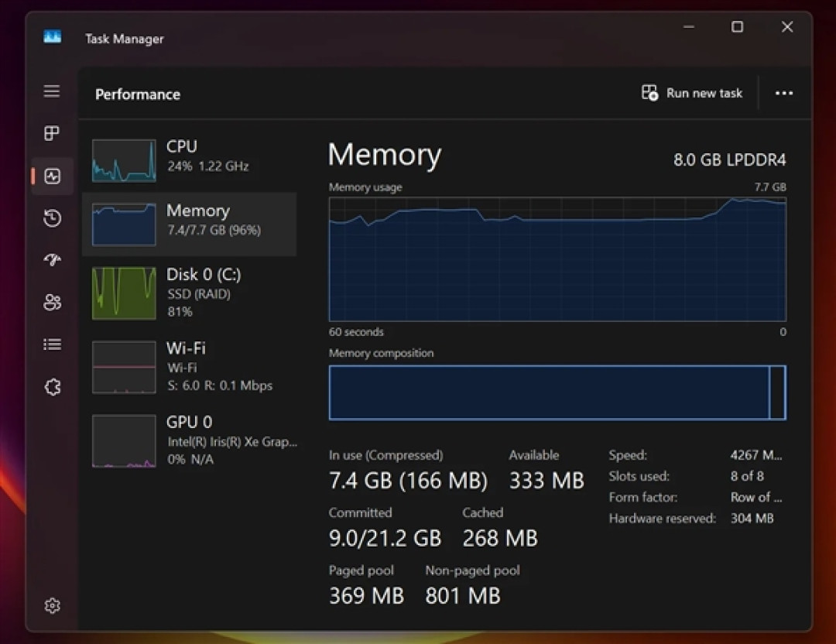Go to the Processes page icon
Viewport: 836px width, 644px height.
52,133
